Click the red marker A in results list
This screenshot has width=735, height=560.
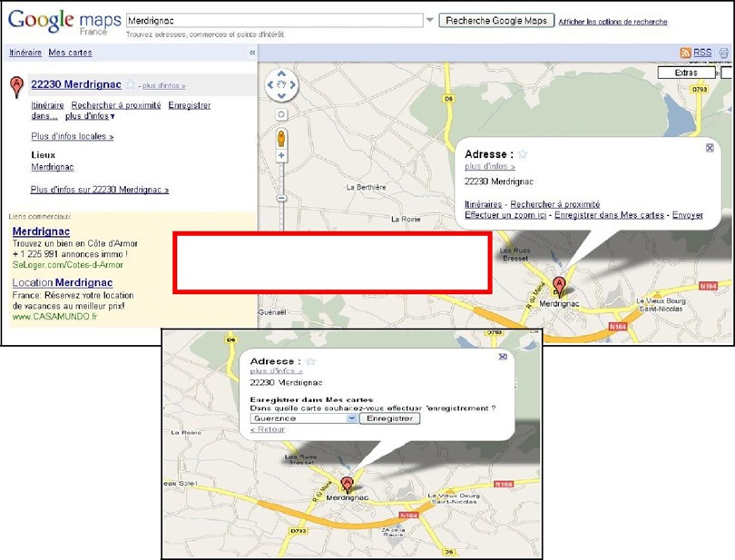17,87
